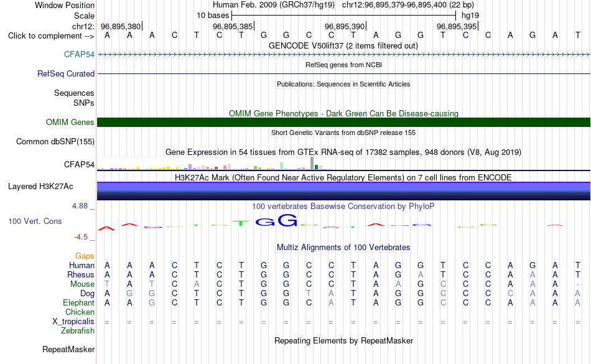Click the dark green OMIM gene bar

tap(343, 122)
